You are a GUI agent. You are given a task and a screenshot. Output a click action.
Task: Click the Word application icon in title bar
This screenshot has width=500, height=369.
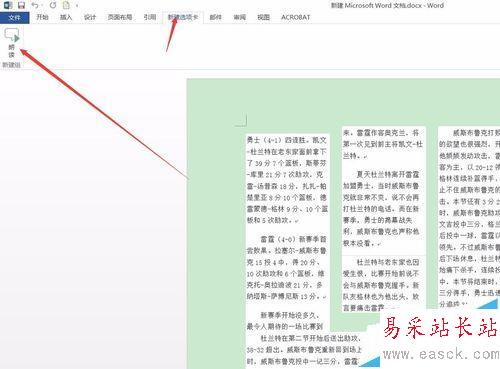coord(8,5)
